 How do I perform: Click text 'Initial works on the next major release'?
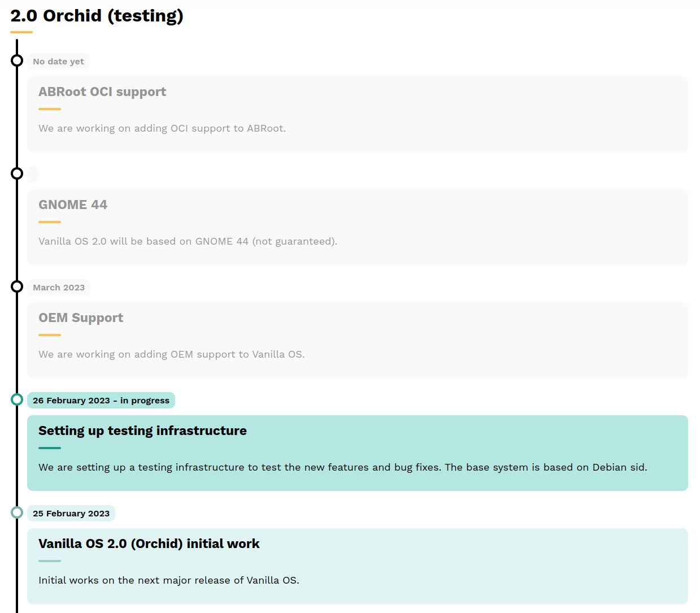[134, 580]
